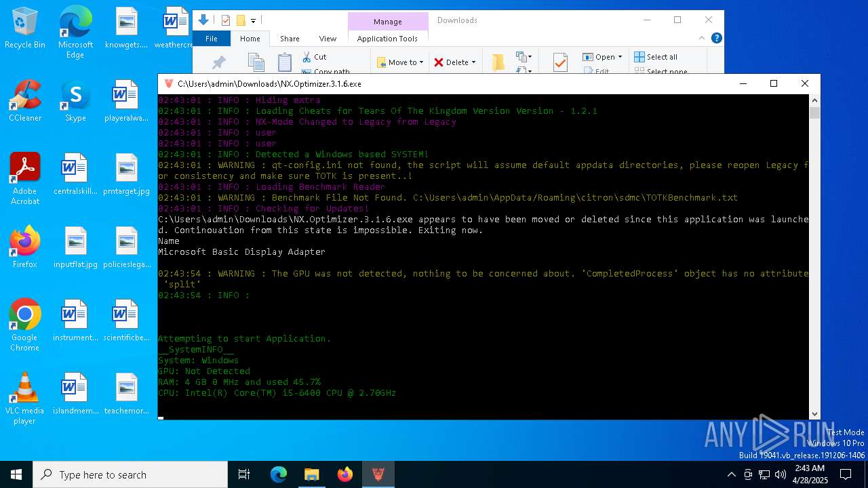Open Firefox from the taskbar
868x488 pixels.
(x=344, y=474)
